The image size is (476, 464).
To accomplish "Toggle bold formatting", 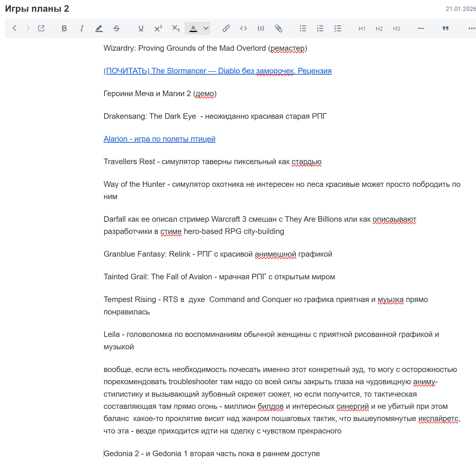I will (64, 29).
